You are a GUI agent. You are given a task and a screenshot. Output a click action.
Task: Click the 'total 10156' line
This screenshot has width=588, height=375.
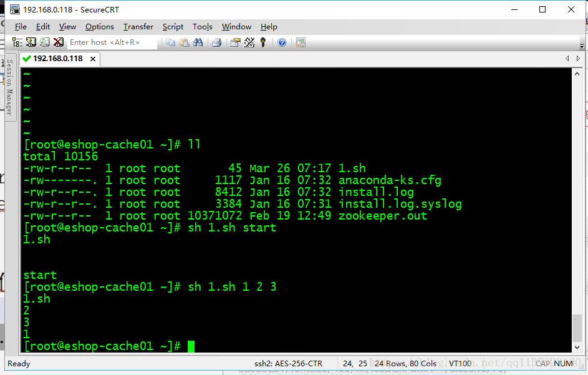60,156
